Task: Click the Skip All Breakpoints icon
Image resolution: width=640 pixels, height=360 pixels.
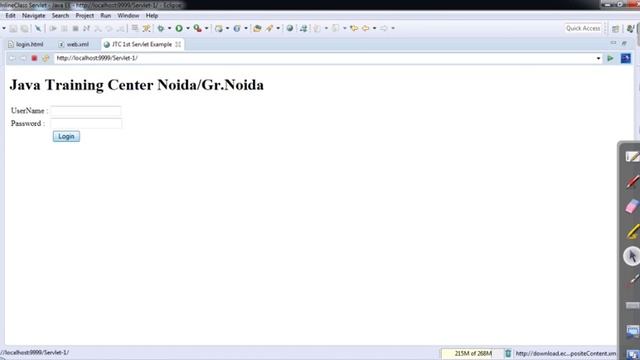Action: click(x=38, y=29)
